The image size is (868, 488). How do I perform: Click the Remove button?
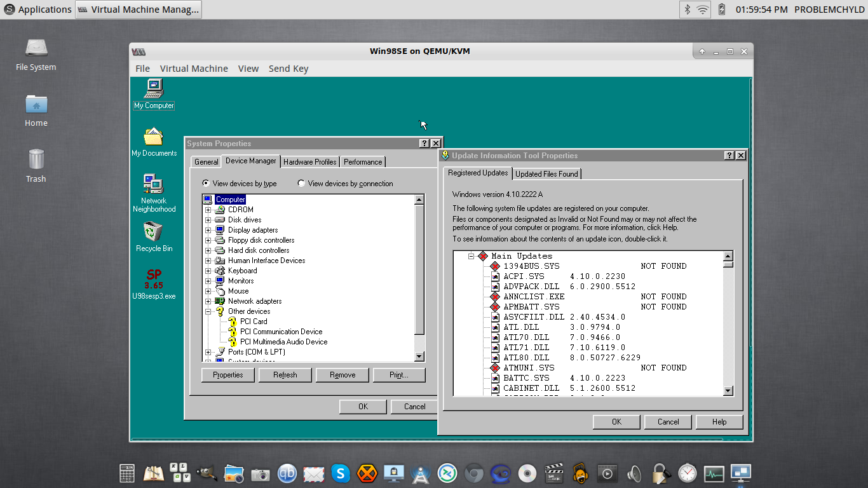coord(342,375)
